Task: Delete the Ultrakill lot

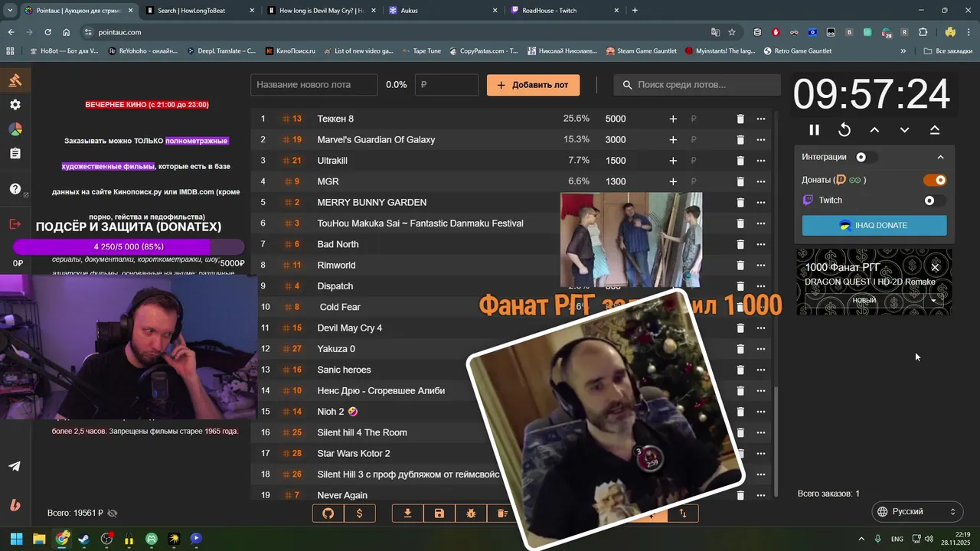Action: 740,161
